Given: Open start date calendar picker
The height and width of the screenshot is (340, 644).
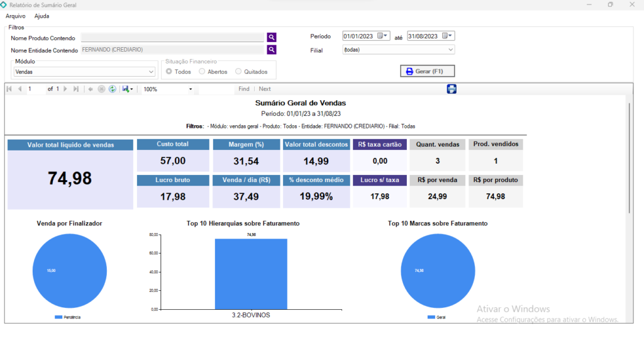Looking at the screenshot, I should 383,36.
